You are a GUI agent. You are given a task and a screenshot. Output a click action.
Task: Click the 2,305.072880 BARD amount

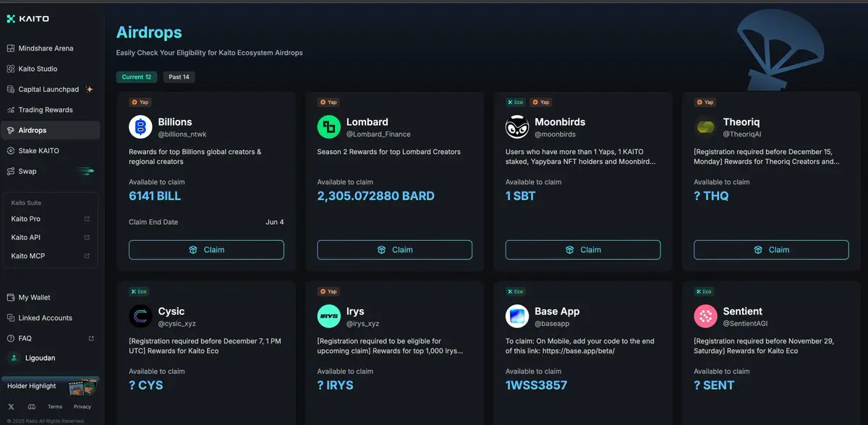tap(376, 196)
